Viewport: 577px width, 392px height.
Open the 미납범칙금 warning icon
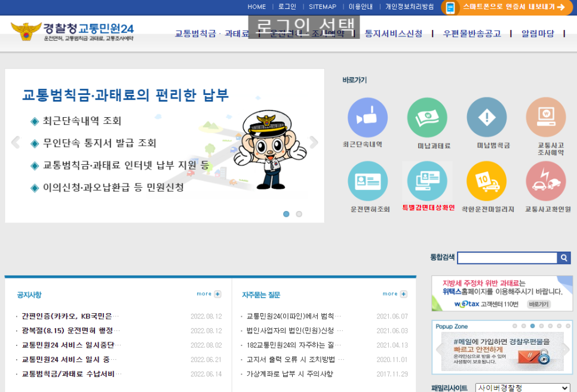[486, 117]
